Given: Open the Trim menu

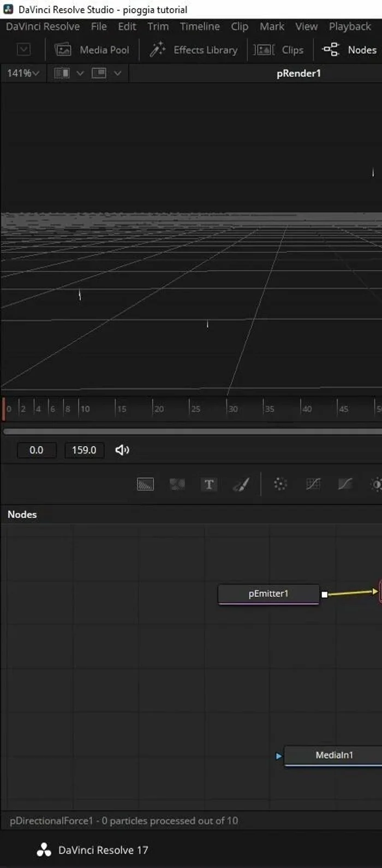Looking at the screenshot, I should tap(158, 26).
